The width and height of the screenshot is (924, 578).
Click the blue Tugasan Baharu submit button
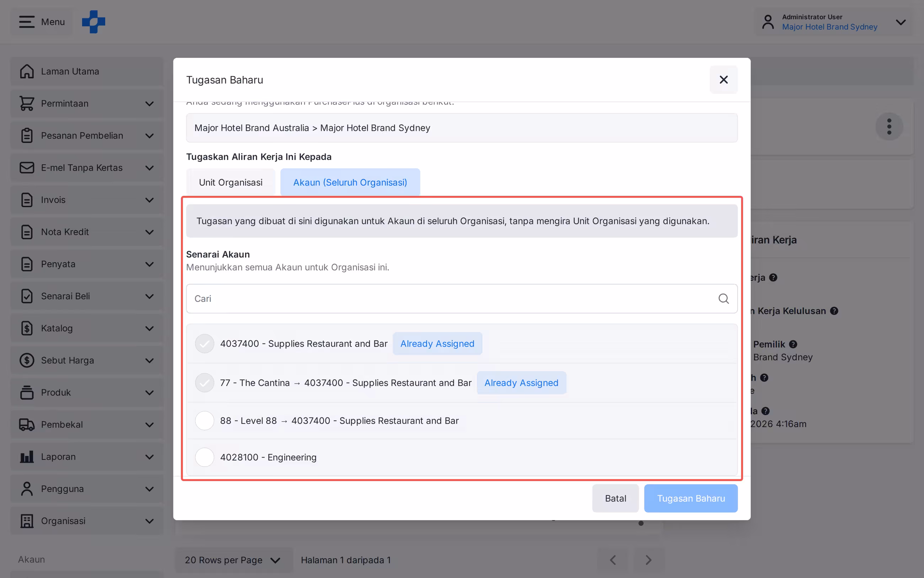click(691, 498)
